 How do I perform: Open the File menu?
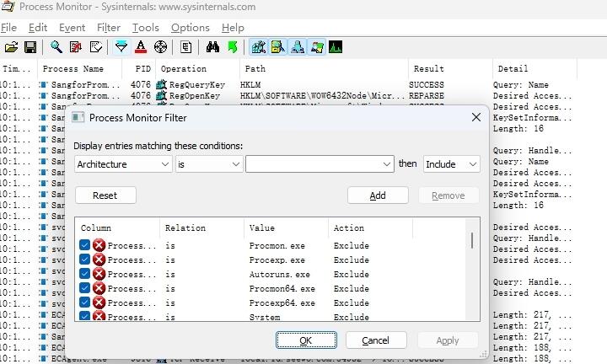[8, 28]
